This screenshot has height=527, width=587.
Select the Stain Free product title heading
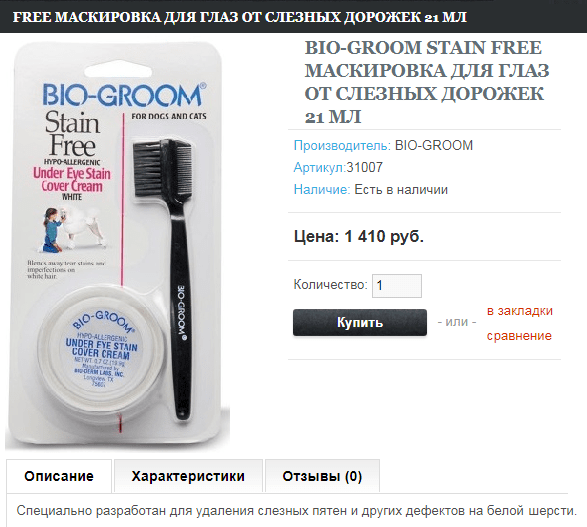pyautogui.click(x=426, y=82)
